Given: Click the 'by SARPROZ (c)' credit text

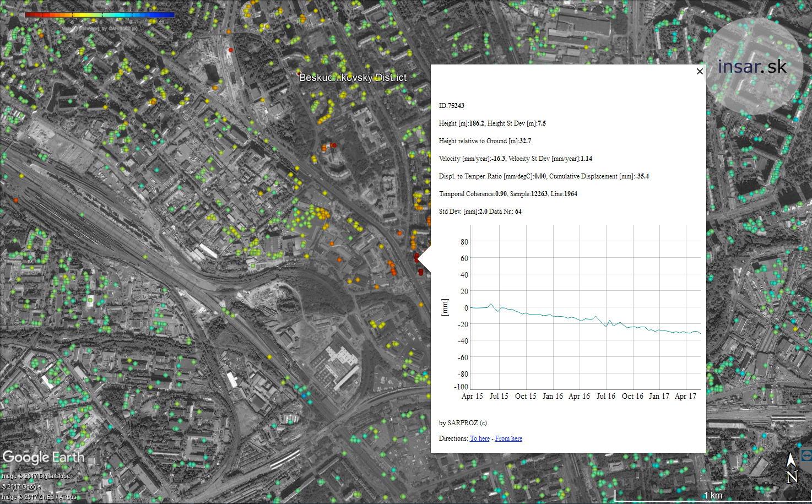Looking at the screenshot, I should click(463, 423).
